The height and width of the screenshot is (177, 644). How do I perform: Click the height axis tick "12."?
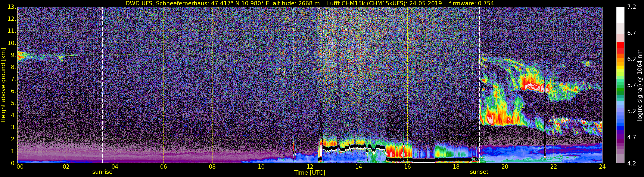(x=12, y=19)
